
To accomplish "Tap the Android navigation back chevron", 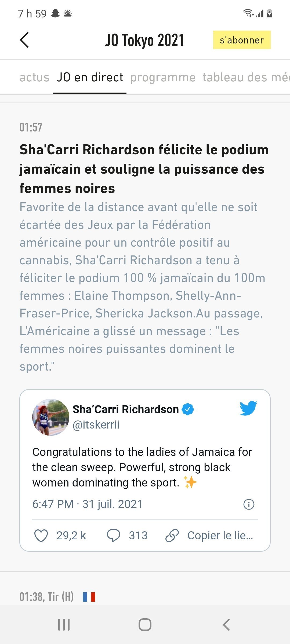I will pos(226,625).
